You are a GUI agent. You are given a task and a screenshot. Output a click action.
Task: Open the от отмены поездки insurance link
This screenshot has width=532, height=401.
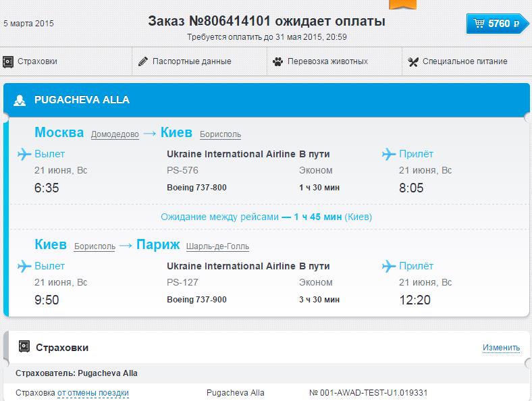[93, 393]
